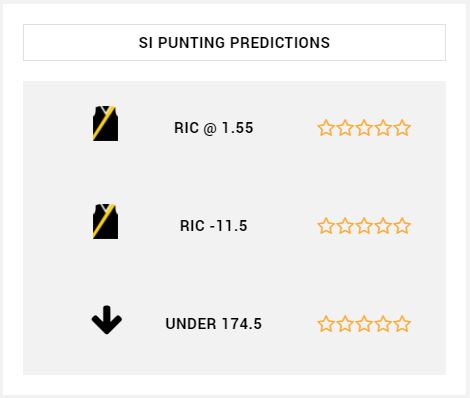The image size is (470, 398).
Task: Open the SI PUNTING PREDICTIONS header
Action: (234, 42)
